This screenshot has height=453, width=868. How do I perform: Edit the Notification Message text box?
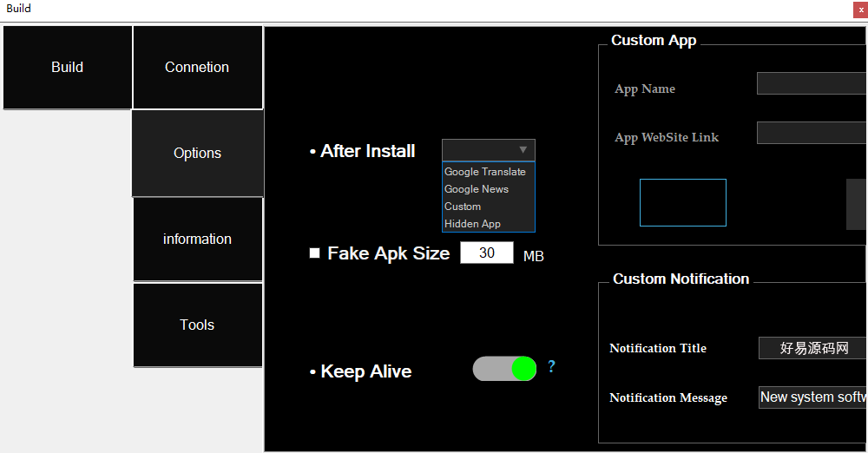pos(812,397)
